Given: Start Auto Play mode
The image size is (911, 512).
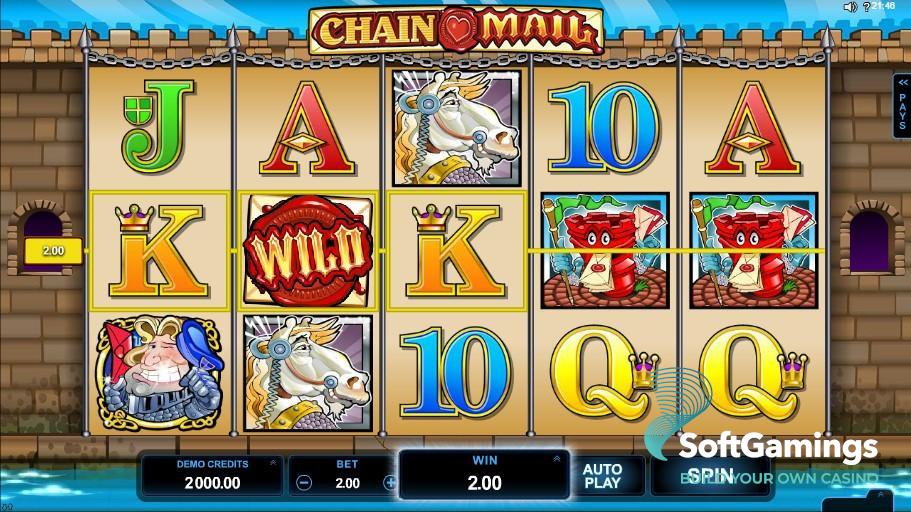Looking at the screenshot, I should (602, 476).
